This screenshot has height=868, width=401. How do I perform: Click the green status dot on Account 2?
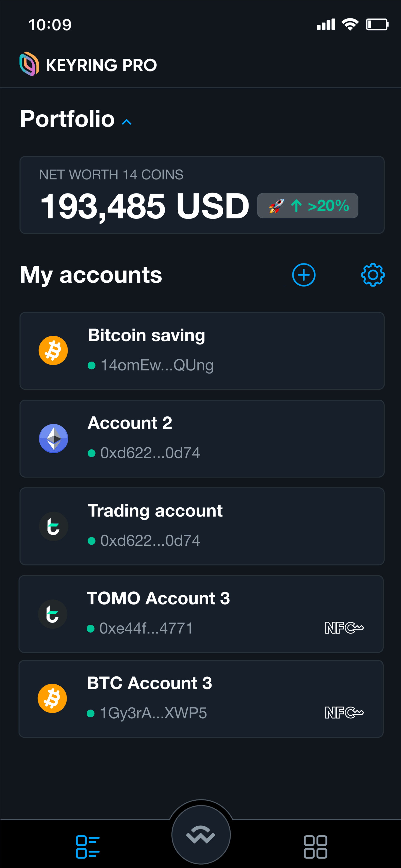tap(92, 453)
